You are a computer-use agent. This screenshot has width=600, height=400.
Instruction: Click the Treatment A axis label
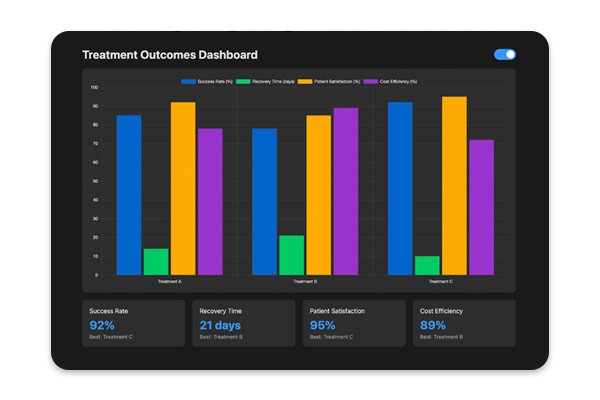pyautogui.click(x=170, y=281)
